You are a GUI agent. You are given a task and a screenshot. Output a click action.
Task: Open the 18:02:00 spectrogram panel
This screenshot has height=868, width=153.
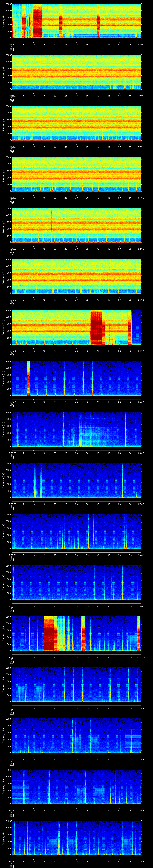click(76, 786)
